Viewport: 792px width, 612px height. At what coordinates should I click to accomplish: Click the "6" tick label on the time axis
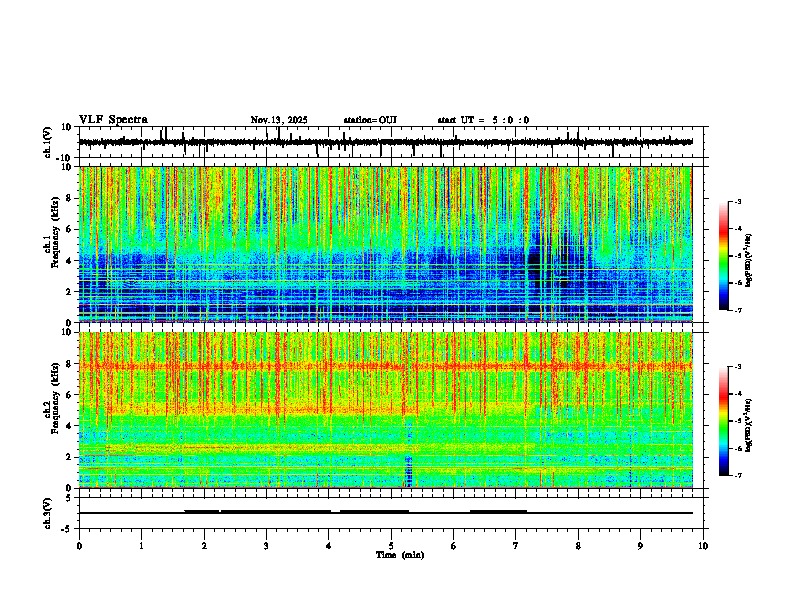[454, 546]
